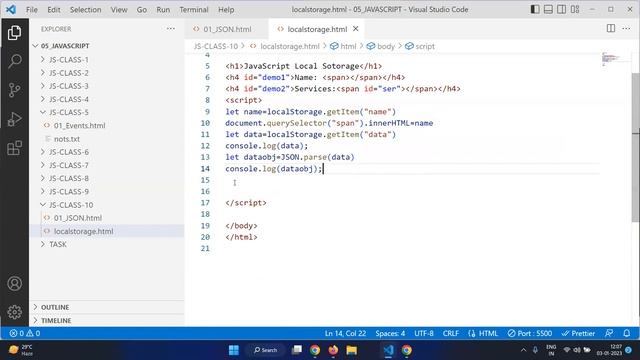Open the Help menu
The width and height of the screenshot is (640, 360).
click(226, 9)
